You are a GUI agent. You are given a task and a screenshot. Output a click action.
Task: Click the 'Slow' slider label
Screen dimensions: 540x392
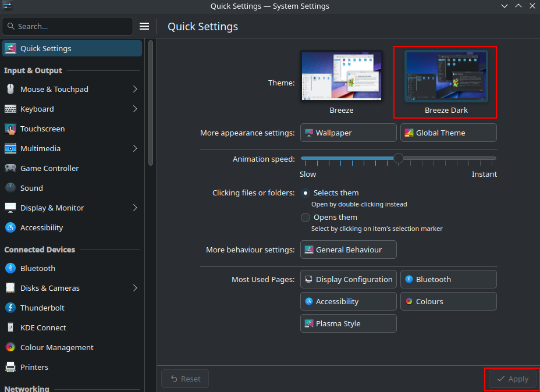[308, 174]
